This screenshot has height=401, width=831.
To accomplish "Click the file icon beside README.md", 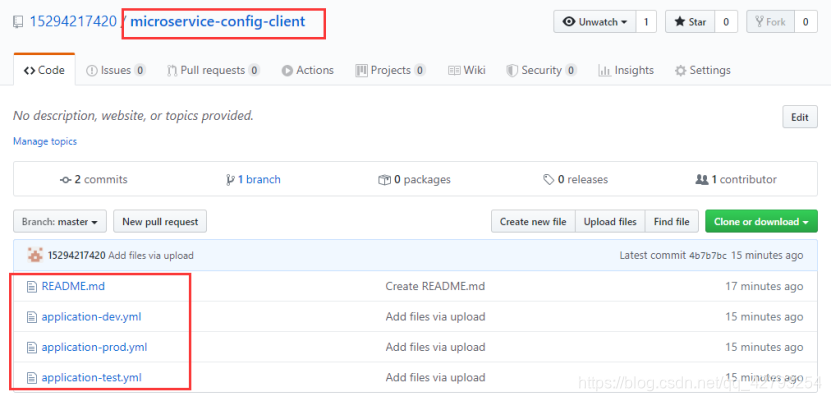I will click(x=32, y=287).
